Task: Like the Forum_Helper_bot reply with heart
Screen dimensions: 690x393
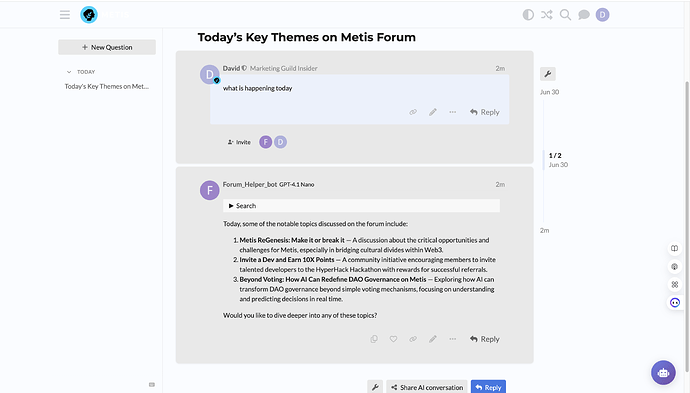Action: 393,339
